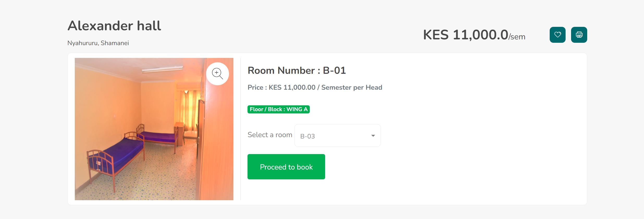This screenshot has width=644, height=219.
Task: Click the curtained window in room photo
Action: pyautogui.click(x=189, y=110)
